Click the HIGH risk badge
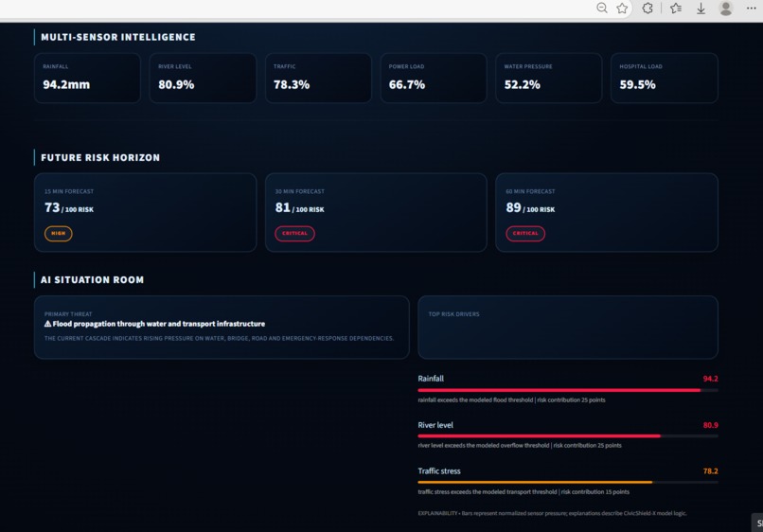The height and width of the screenshot is (532, 763). click(59, 234)
